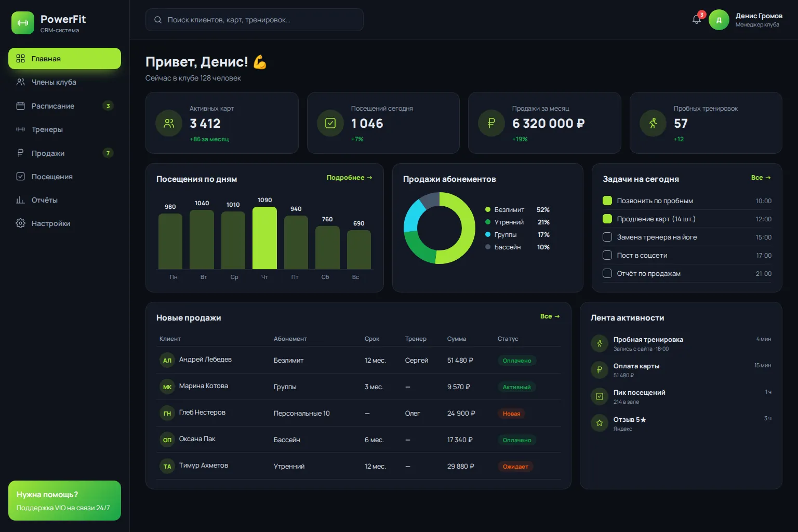Viewport: 798px width, 532px height.
Task: Click the Главная grid icon in sidebar
Action: point(20,58)
